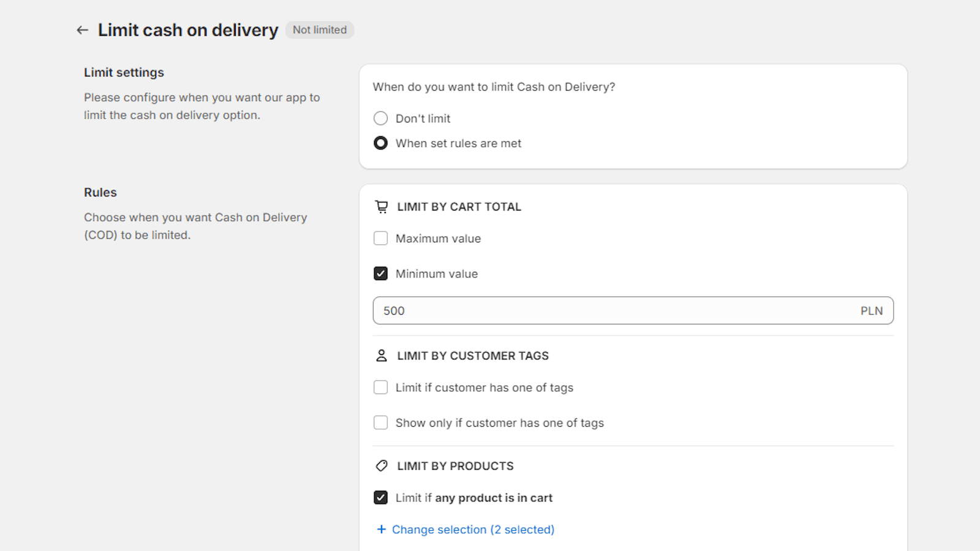Click the "Not limited" status badge

319,30
